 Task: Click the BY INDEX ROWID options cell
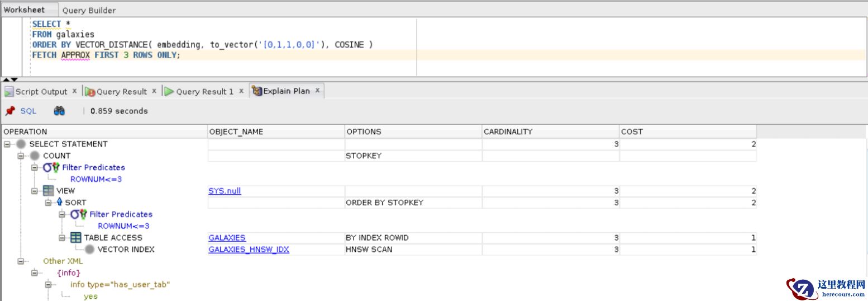tap(413, 238)
